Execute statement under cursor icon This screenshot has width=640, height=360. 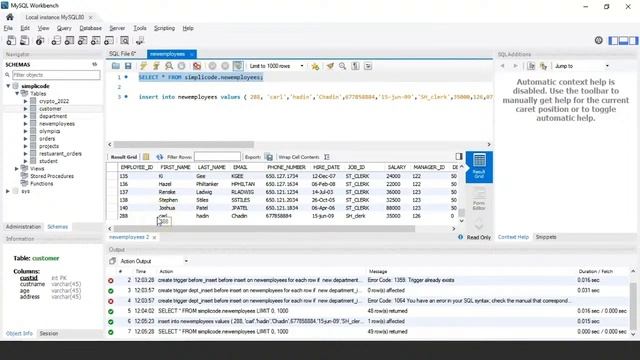(x=156, y=66)
